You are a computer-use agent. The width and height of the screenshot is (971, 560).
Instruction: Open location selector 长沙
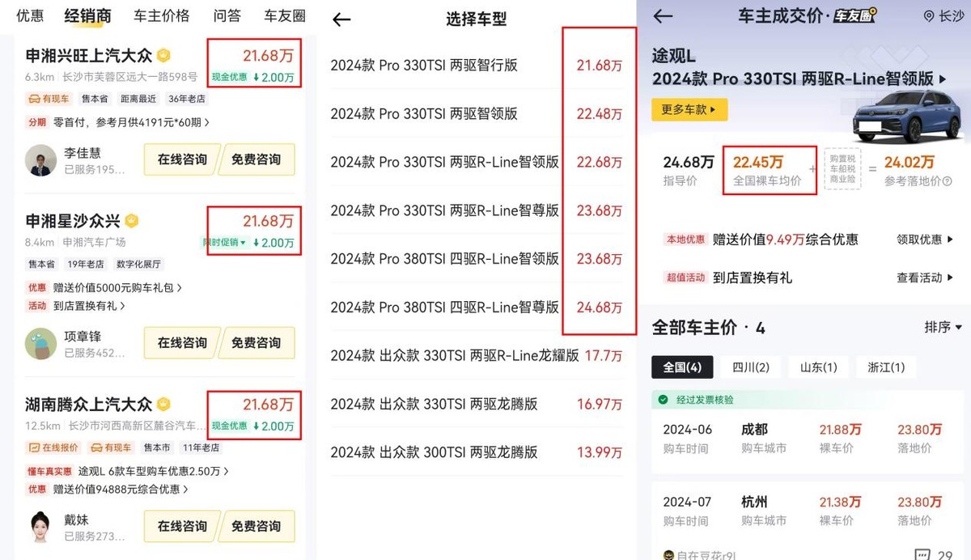943,16
